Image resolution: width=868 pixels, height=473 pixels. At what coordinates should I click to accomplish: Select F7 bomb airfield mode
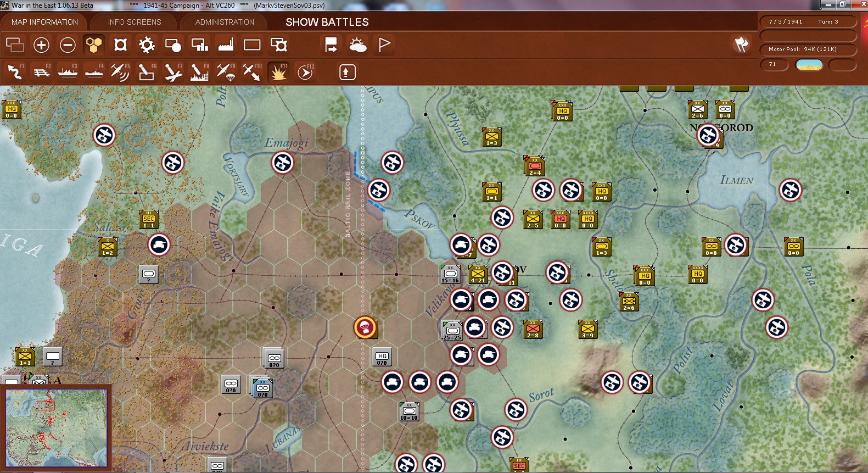coord(173,72)
